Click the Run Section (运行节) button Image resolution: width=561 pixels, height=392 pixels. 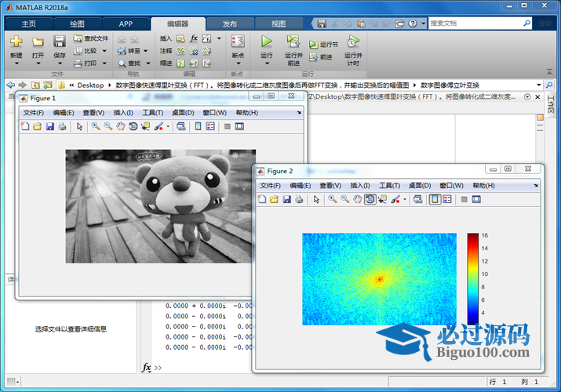coord(323,45)
